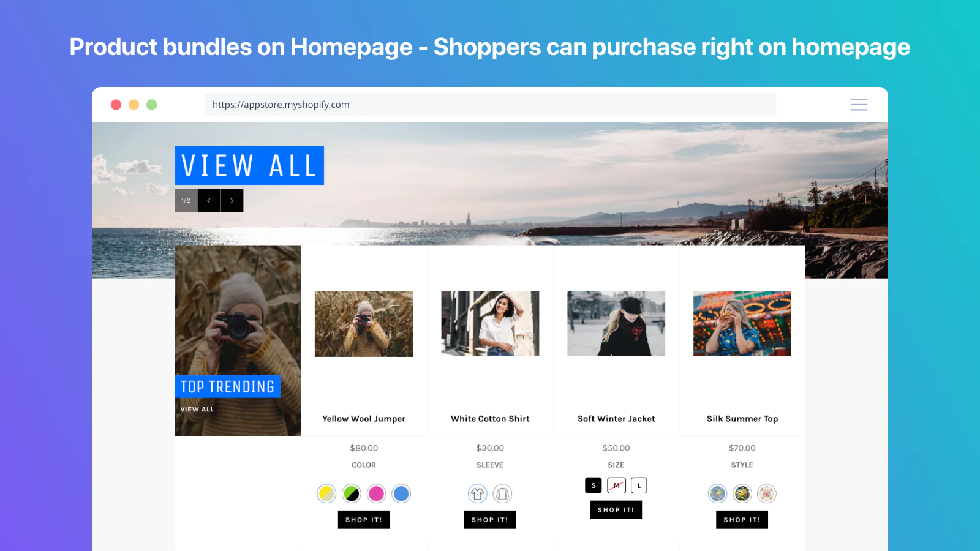
Task: Click Shop It for Yellow Wool Jumper
Action: (364, 520)
